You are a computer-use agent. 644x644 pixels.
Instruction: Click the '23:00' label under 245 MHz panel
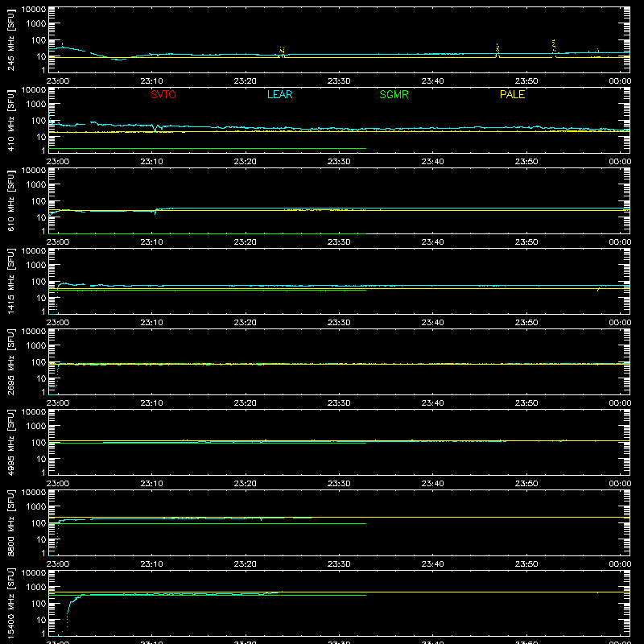(x=58, y=81)
